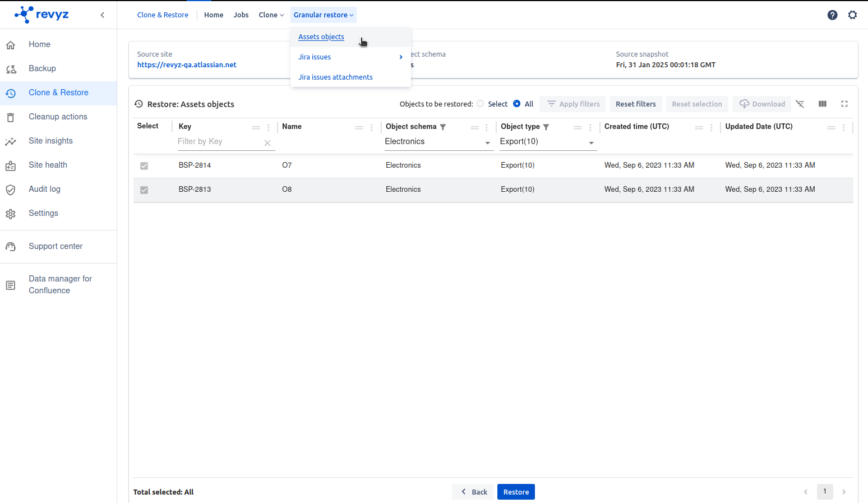Open the column chooser icon

pos(822,104)
